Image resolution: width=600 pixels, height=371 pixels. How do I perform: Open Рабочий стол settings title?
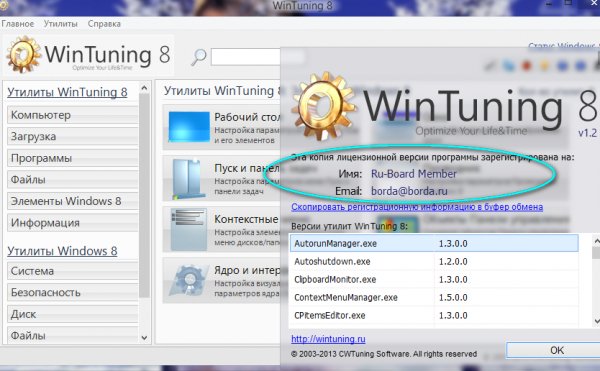click(x=248, y=117)
